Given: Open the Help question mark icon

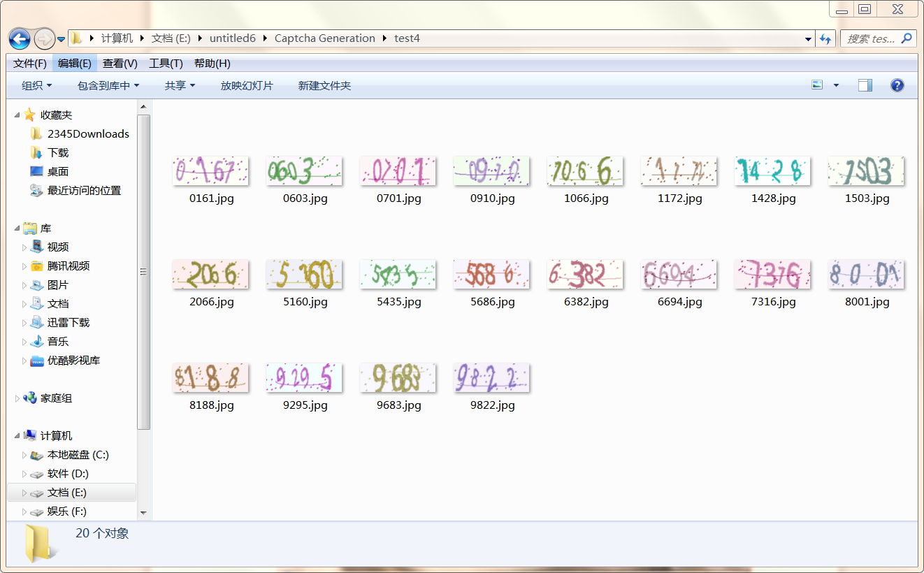Looking at the screenshot, I should [x=897, y=85].
